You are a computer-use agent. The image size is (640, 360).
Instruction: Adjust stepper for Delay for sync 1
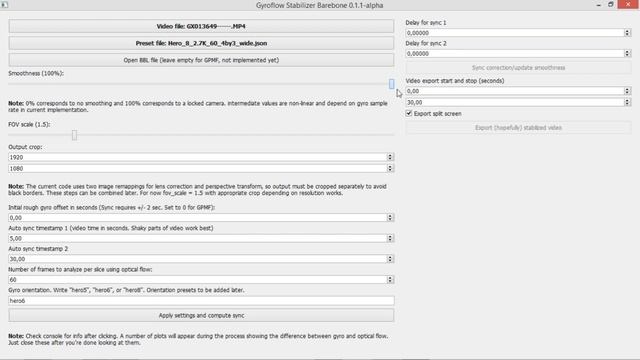pos(627,33)
